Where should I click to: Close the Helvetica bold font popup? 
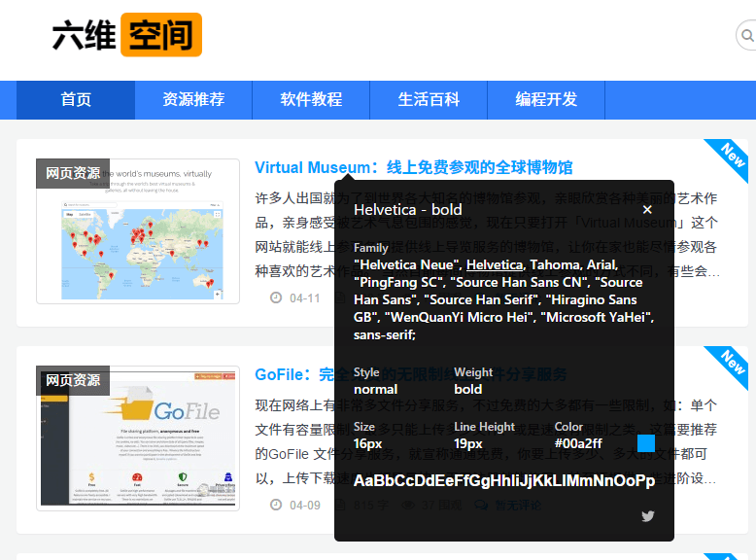pyautogui.click(x=647, y=210)
